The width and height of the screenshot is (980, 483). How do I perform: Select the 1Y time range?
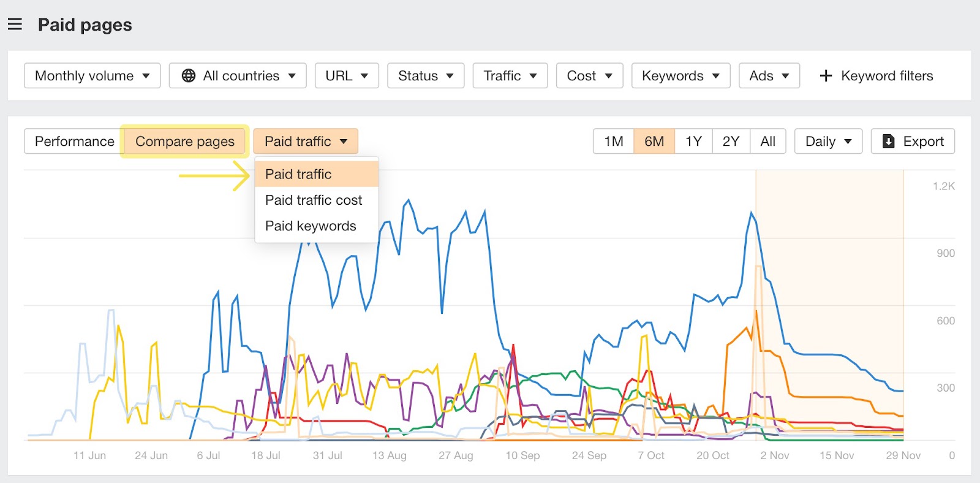click(693, 142)
